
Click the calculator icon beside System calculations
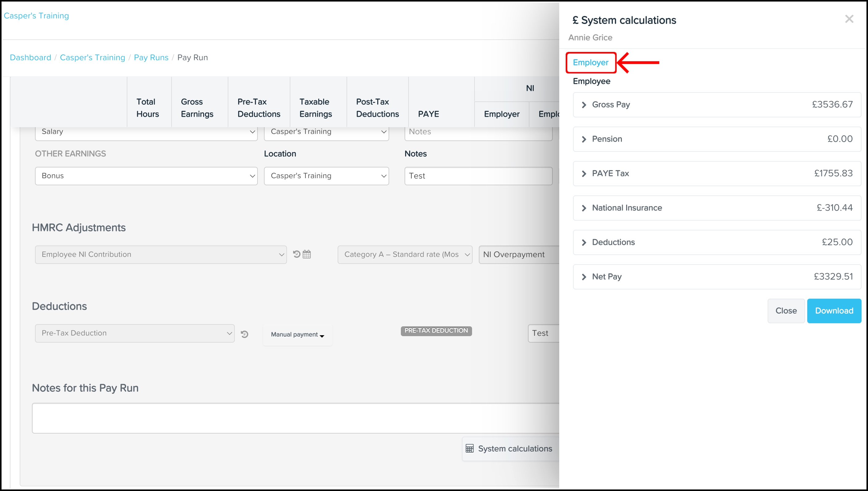coord(469,449)
